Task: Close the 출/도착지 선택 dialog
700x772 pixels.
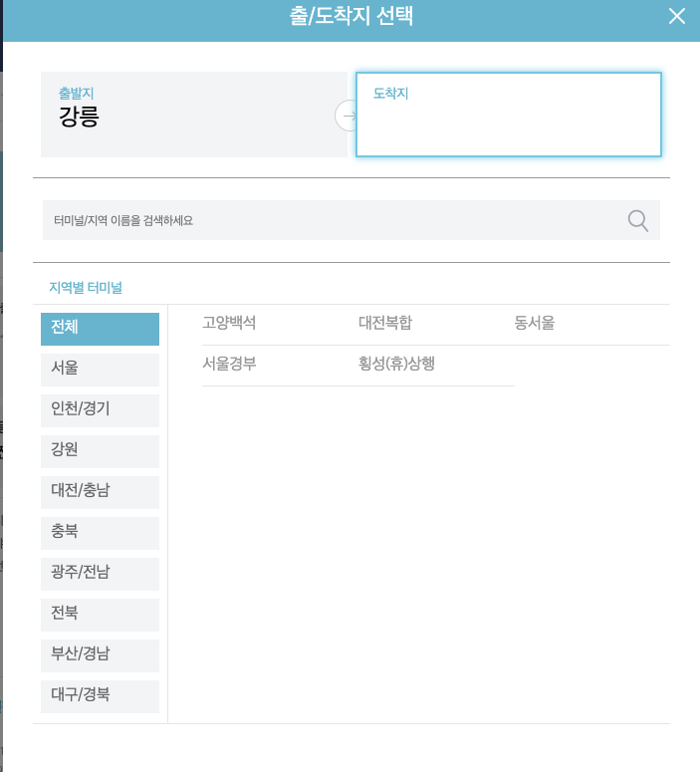Action: tap(677, 16)
